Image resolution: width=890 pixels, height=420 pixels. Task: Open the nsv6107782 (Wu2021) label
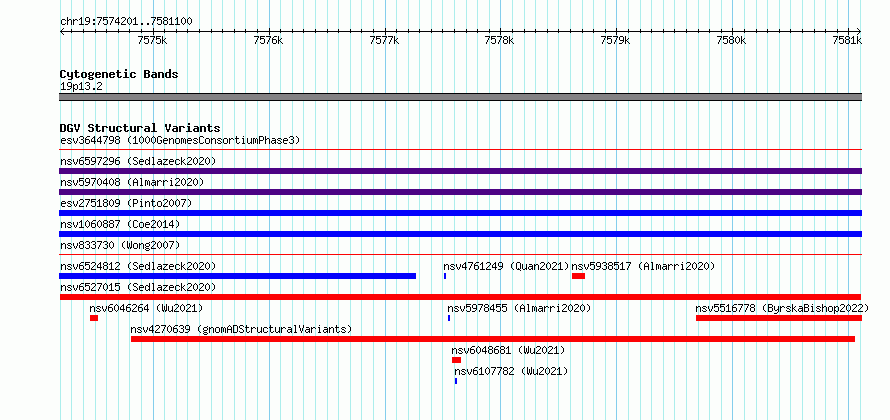[x=511, y=371]
